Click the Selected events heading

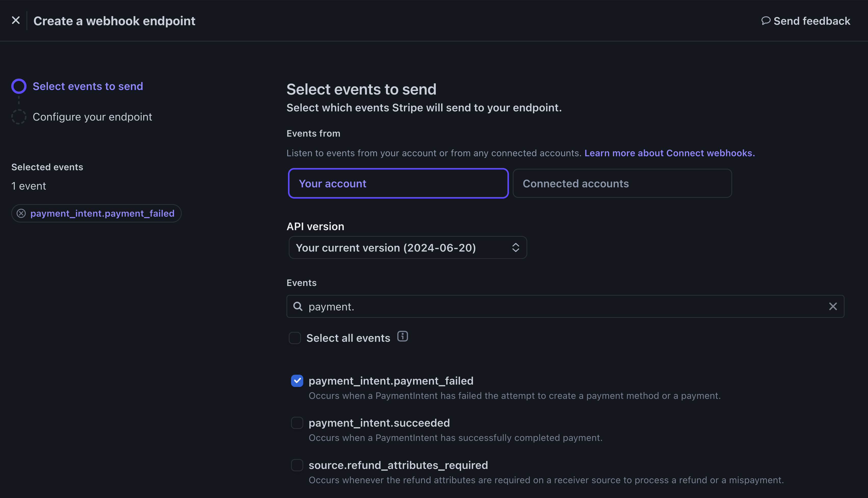pyautogui.click(x=47, y=167)
